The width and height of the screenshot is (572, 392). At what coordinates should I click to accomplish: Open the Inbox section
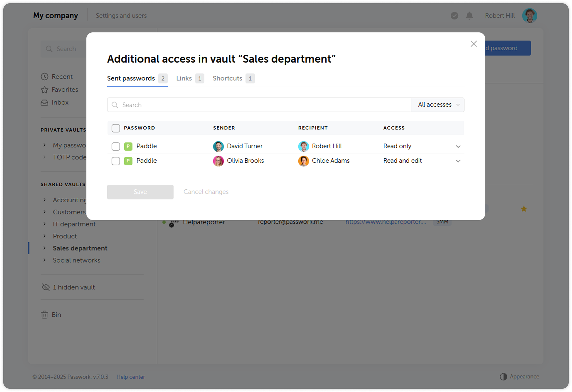coord(45,103)
